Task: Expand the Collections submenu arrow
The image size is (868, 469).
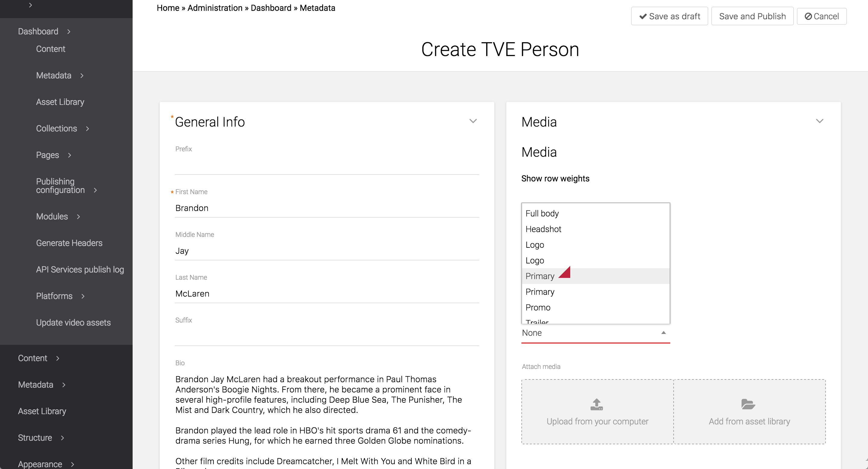Action: pos(87,129)
